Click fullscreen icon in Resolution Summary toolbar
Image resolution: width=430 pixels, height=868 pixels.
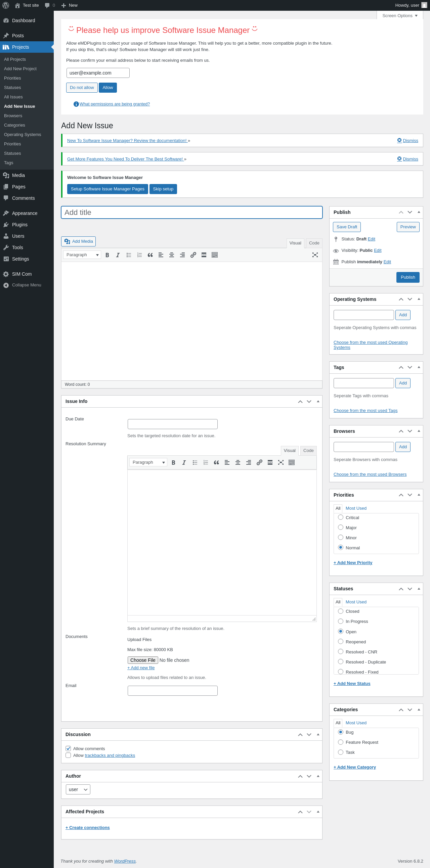(x=281, y=463)
